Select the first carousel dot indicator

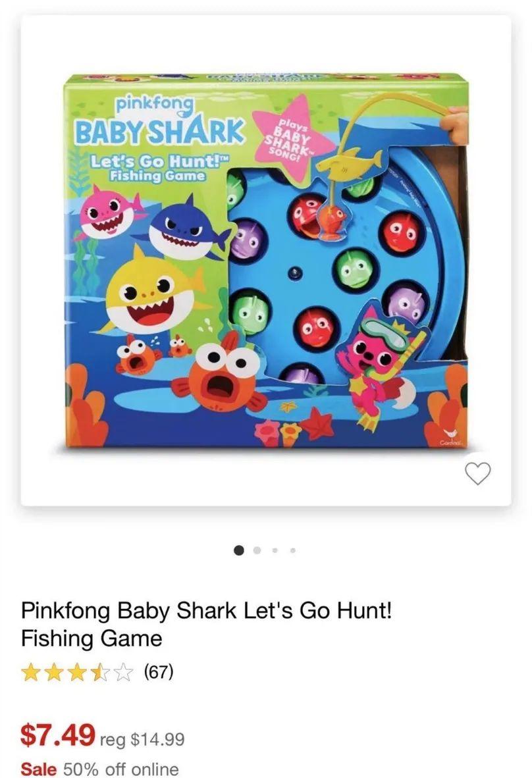(239, 550)
